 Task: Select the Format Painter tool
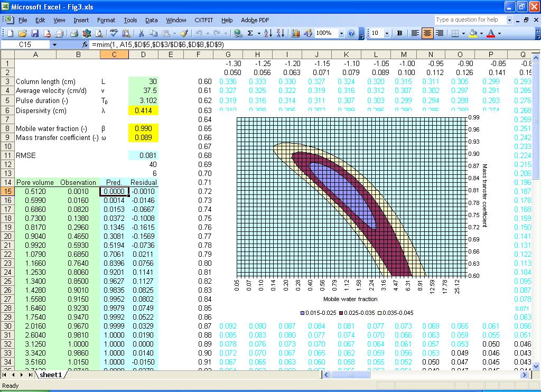coord(183,33)
